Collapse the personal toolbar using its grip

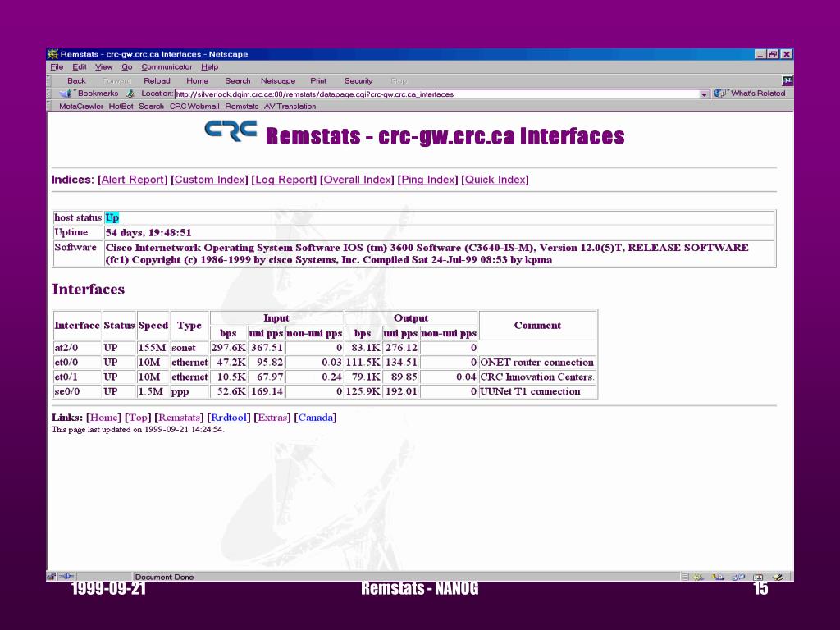tap(49, 106)
